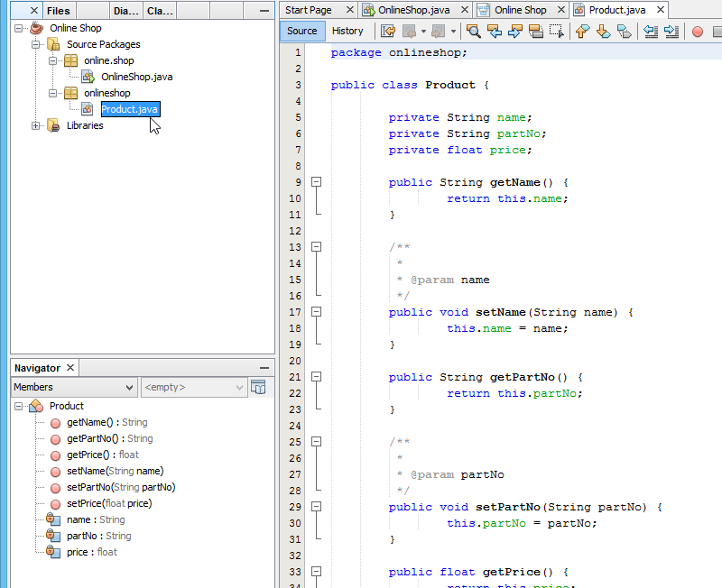The height and width of the screenshot is (588, 722).
Task: Toggle Rectangular Selection mode
Action: (557, 32)
